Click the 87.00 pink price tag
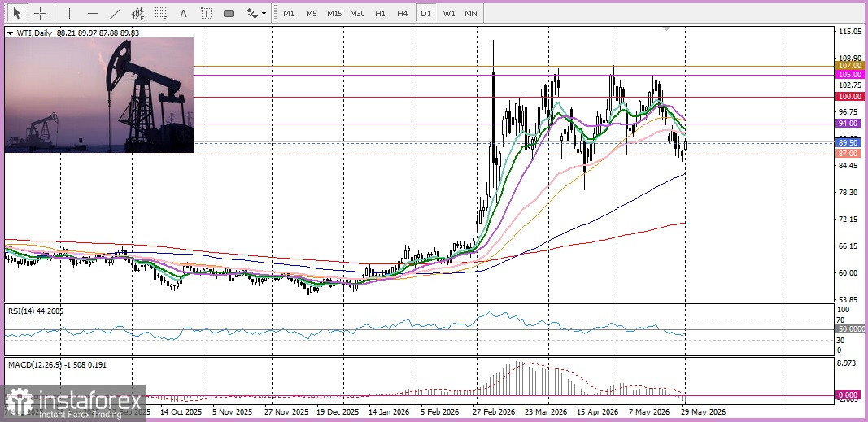The image size is (868, 422). pyautogui.click(x=850, y=153)
